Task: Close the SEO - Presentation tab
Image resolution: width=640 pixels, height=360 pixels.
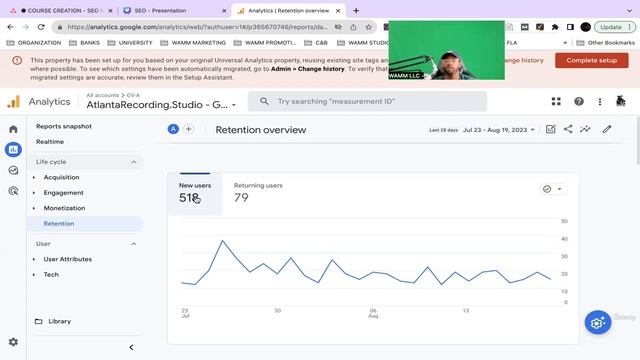Action: point(224,11)
